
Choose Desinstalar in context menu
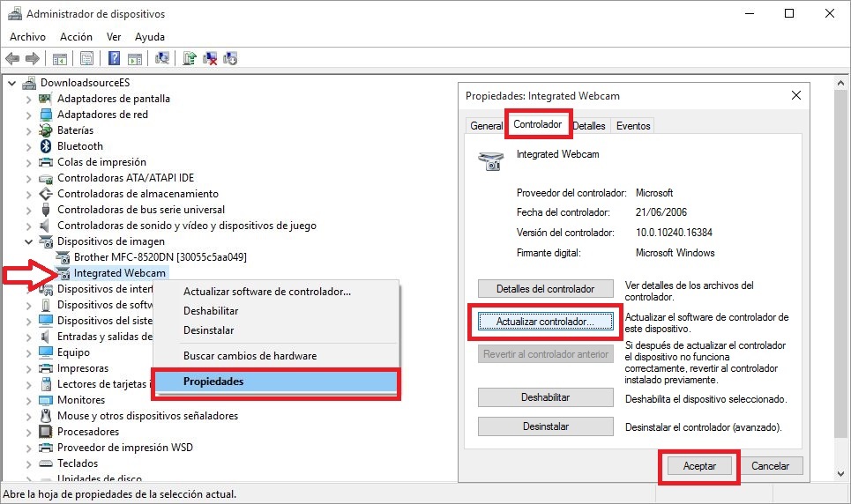(276, 330)
